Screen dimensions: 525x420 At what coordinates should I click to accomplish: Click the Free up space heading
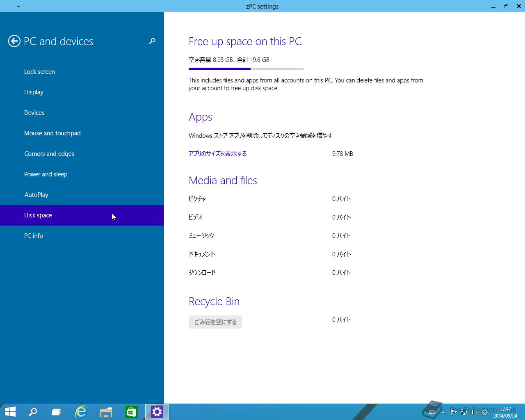click(245, 41)
